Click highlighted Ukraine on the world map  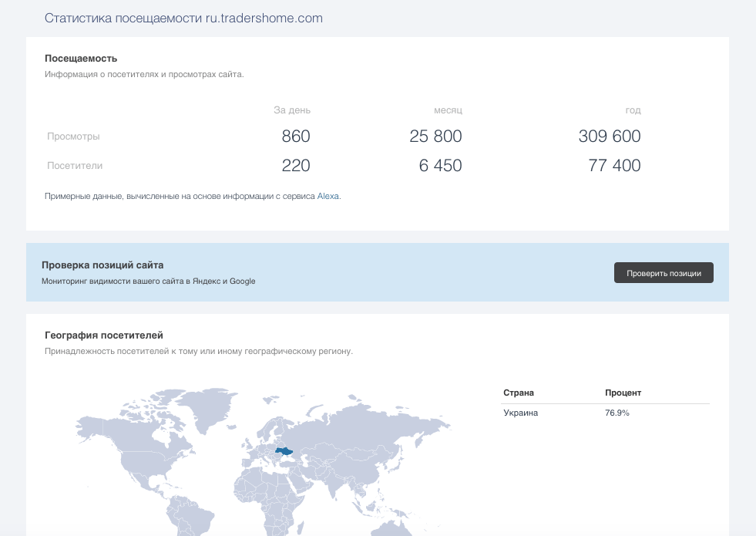[284, 451]
